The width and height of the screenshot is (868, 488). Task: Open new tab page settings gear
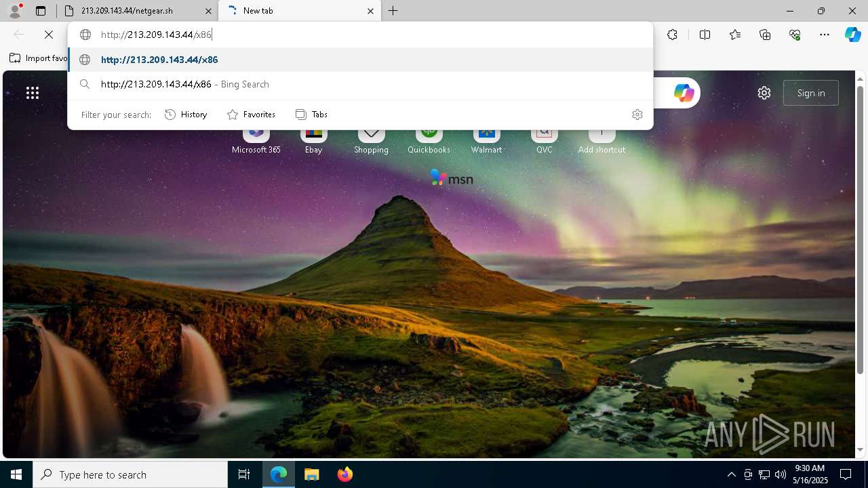[x=764, y=93]
